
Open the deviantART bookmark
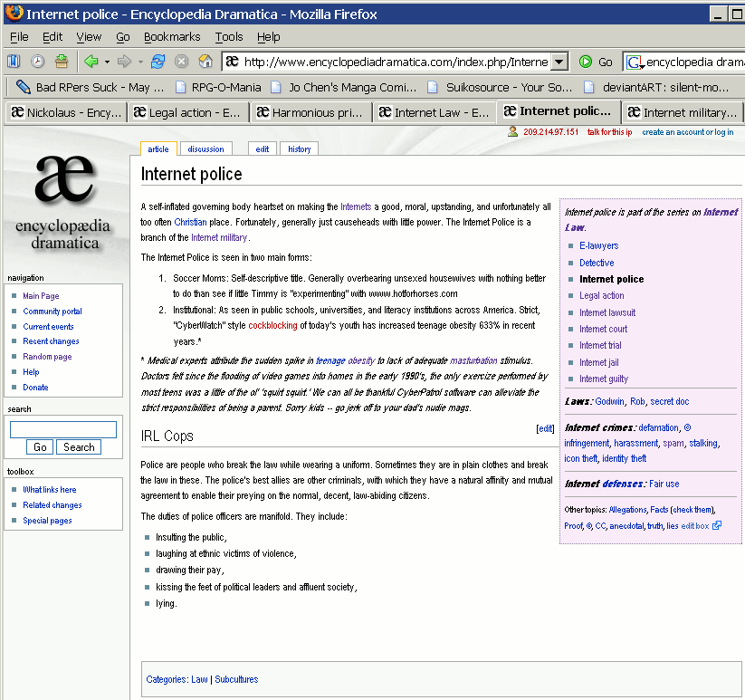(656, 88)
